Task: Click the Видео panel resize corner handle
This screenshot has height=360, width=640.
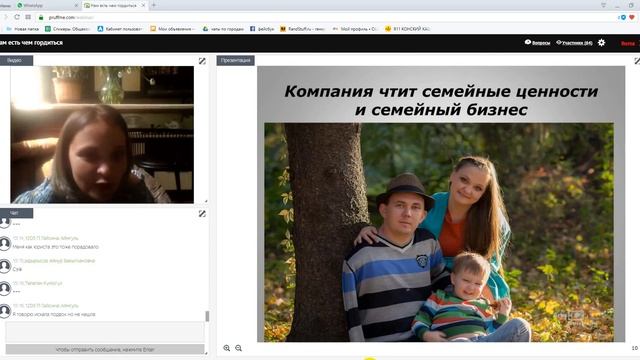Action: [206, 201]
